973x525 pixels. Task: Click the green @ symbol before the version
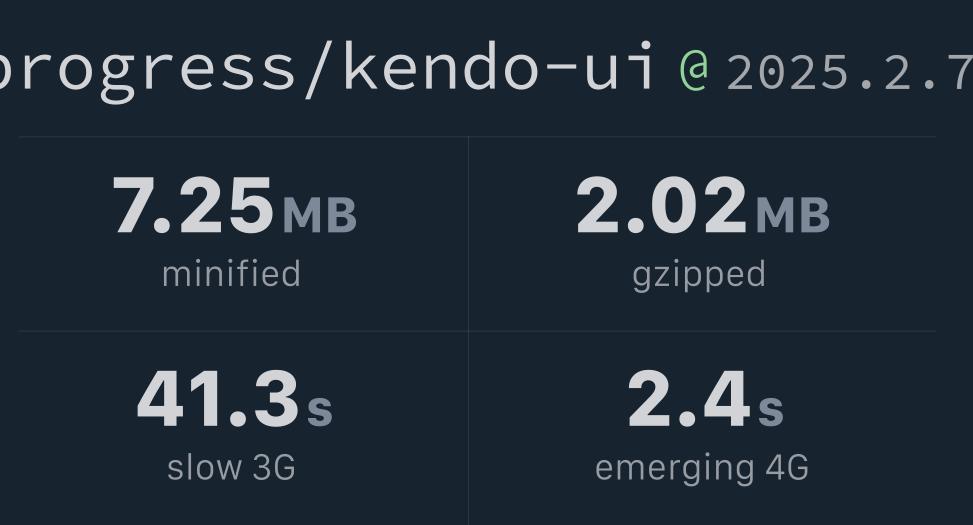coord(695,71)
